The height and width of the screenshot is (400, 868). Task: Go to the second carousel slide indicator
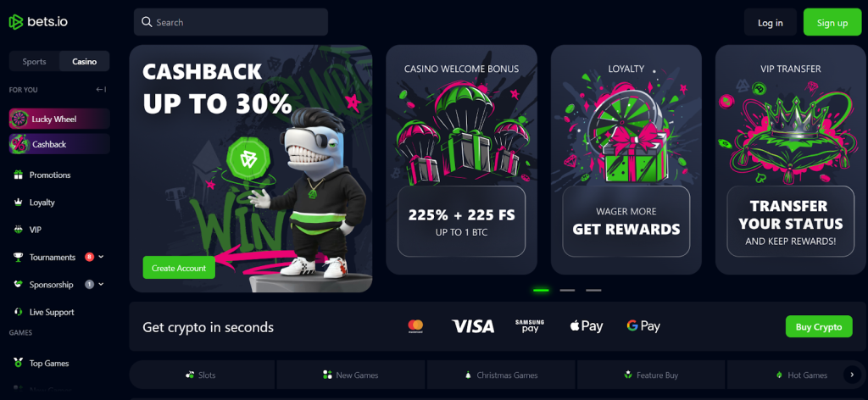(567, 290)
